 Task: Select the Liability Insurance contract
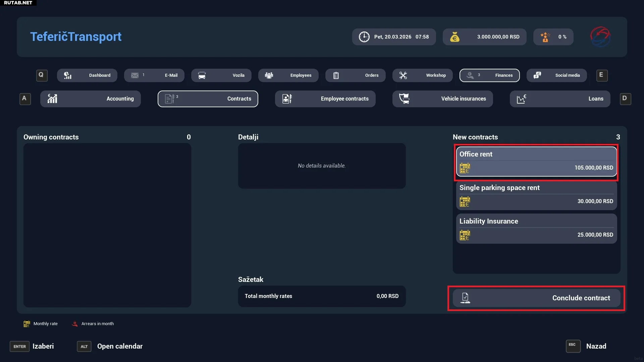[536, 229]
